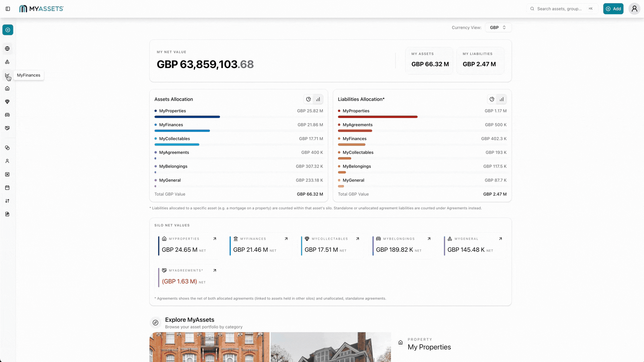Viewport: 644px width, 362px height.
Task: Open the sofa icon in sidebar
Action: click(x=7, y=115)
